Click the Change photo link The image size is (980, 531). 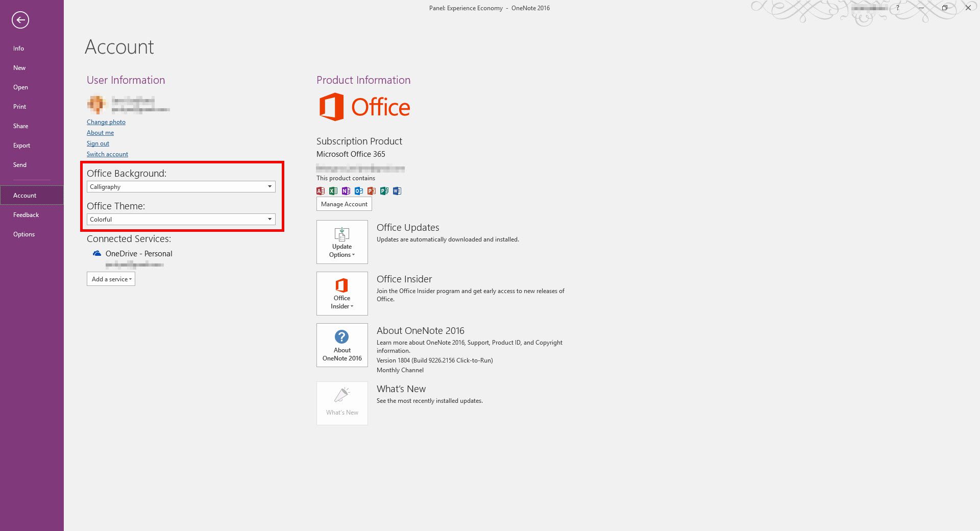(106, 122)
